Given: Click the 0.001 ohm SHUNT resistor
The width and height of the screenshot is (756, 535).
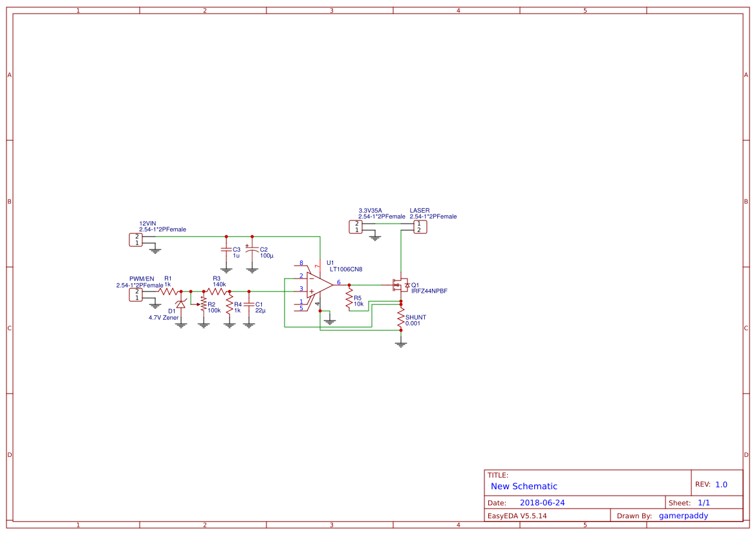Looking at the screenshot, I should pos(401,319).
